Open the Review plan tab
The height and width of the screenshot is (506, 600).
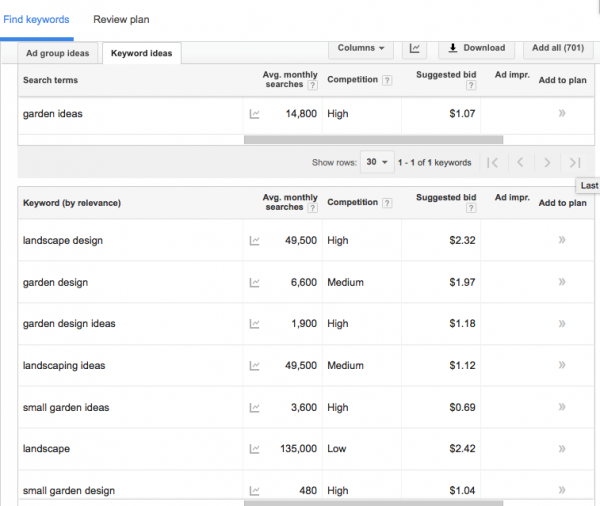(121, 19)
